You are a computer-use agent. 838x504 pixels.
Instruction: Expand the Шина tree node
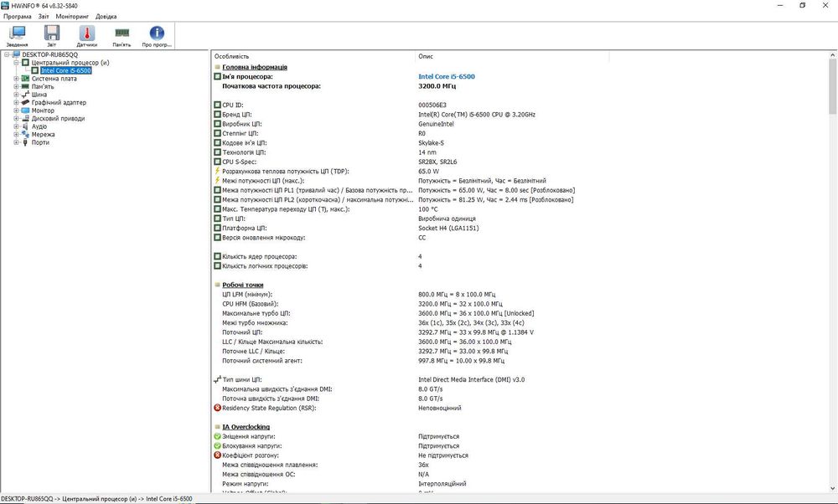click(16, 95)
